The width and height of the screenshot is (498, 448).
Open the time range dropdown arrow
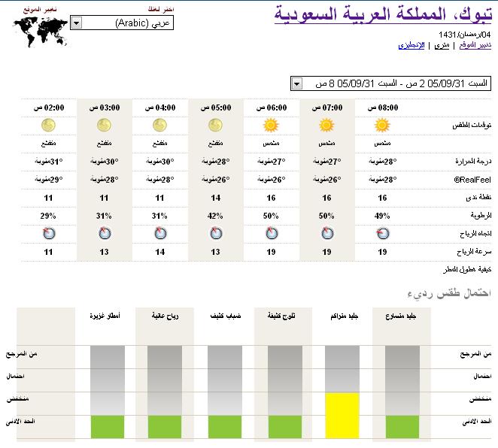click(x=296, y=83)
